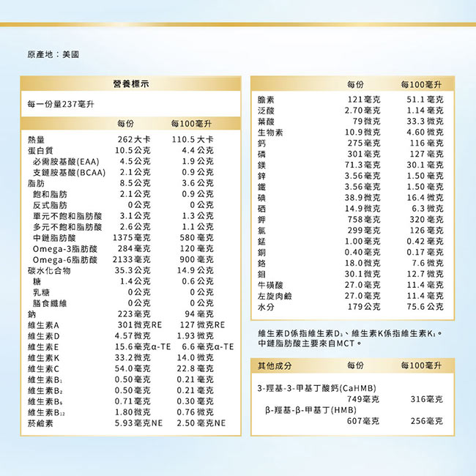Select the 膽素 row label

click(266, 100)
